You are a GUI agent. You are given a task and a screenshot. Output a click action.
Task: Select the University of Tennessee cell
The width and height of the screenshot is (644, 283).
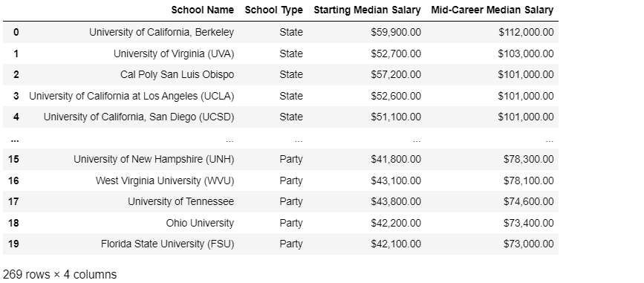pos(180,202)
